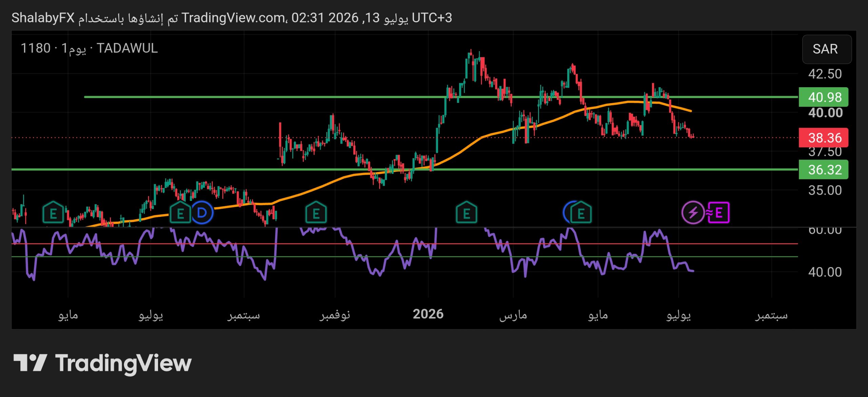Select the earnings E marker near November

316,213
